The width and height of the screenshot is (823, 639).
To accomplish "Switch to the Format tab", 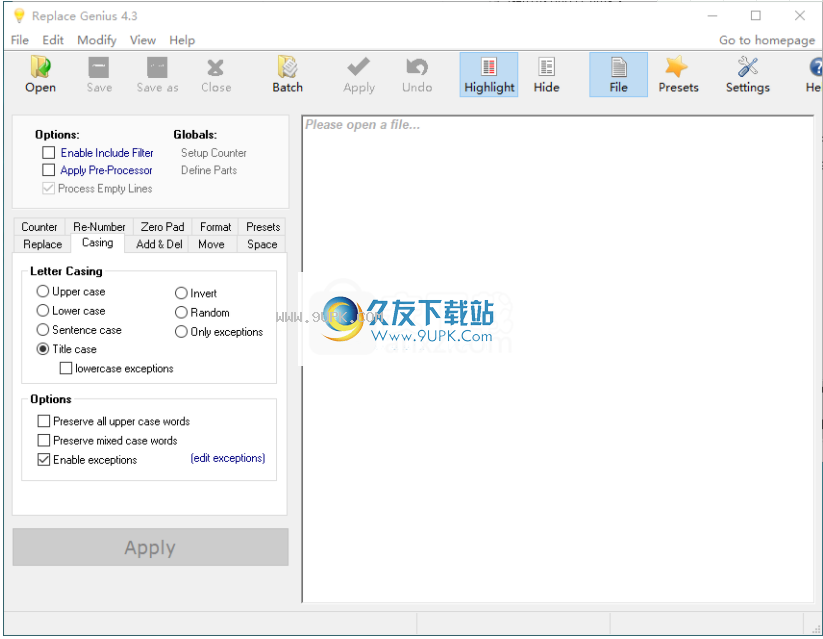I will (x=215, y=227).
